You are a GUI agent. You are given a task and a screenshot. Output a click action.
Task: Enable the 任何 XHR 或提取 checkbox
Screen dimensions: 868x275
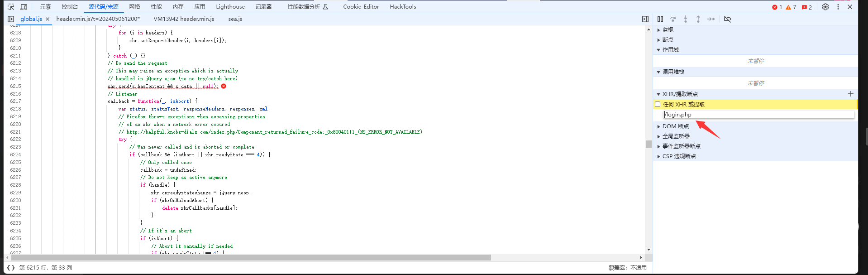tap(658, 104)
